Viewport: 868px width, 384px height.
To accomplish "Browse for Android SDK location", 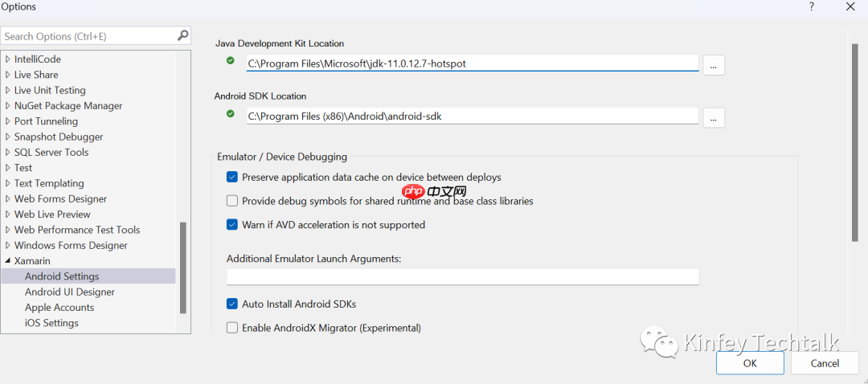I will pos(714,118).
